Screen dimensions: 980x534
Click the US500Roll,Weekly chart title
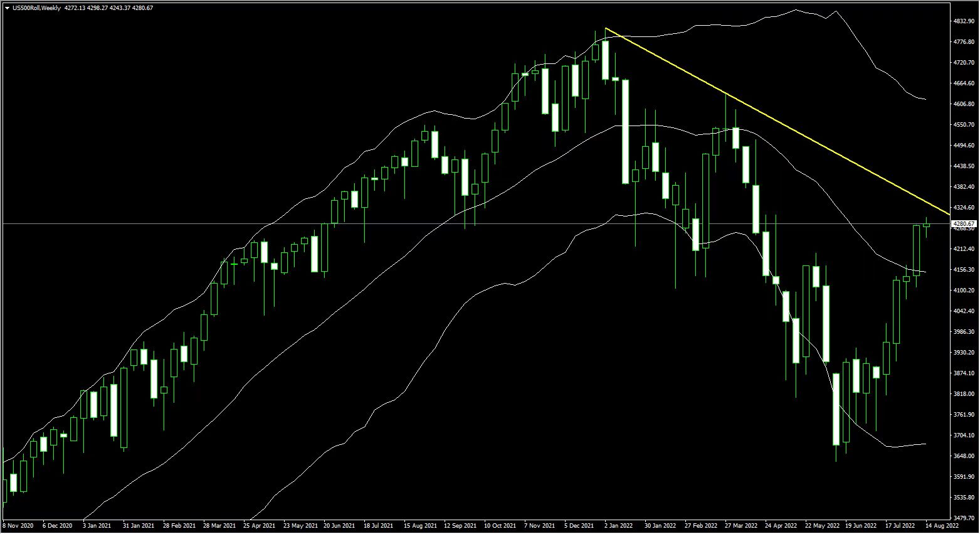(36, 8)
